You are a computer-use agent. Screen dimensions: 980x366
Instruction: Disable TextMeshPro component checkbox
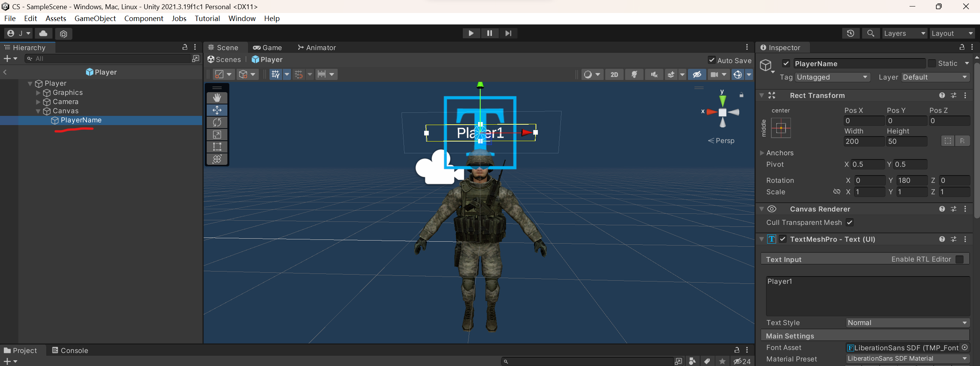tap(783, 239)
